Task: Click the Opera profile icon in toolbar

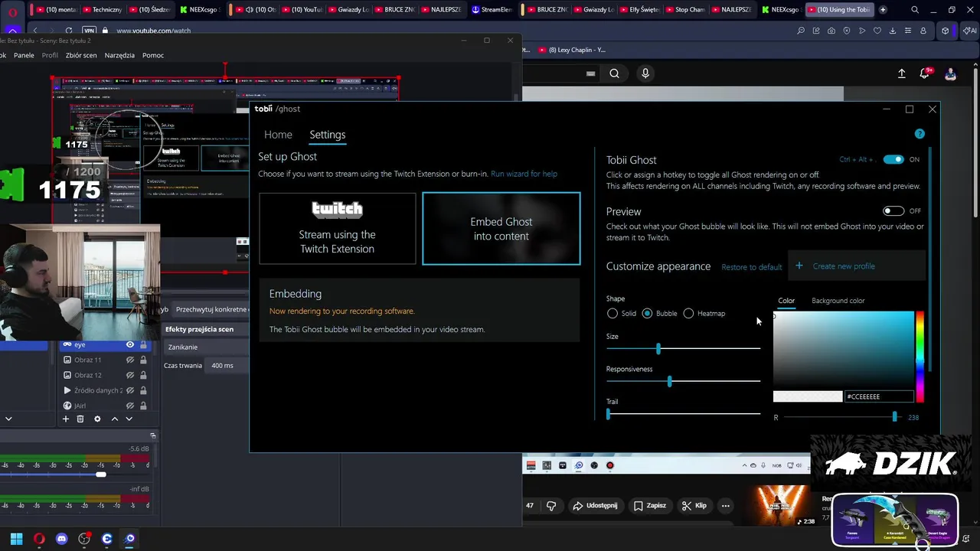Action: (923, 31)
